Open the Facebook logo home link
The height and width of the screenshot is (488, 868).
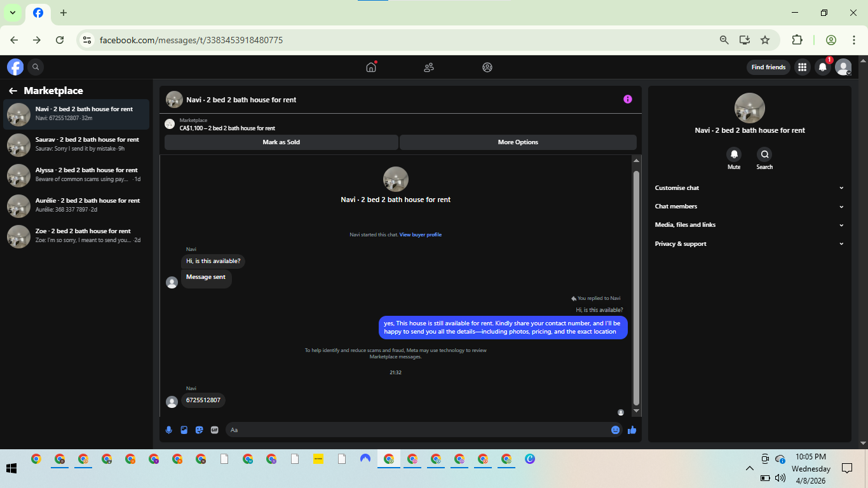(x=15, y=67)
